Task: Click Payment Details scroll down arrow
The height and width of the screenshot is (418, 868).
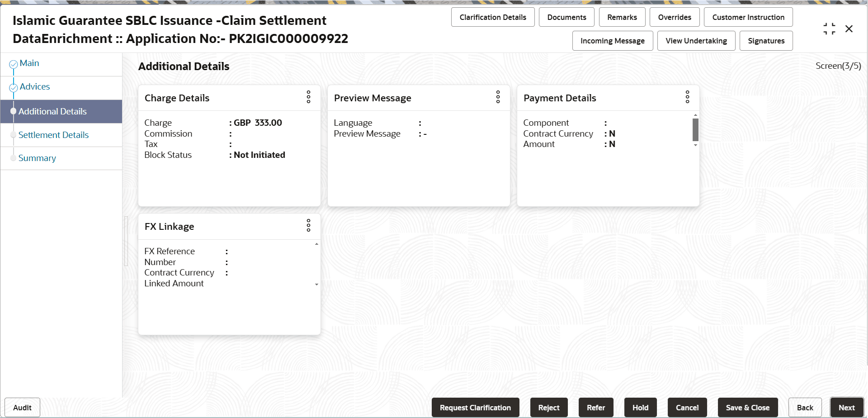Action: [x=695, y=145]
